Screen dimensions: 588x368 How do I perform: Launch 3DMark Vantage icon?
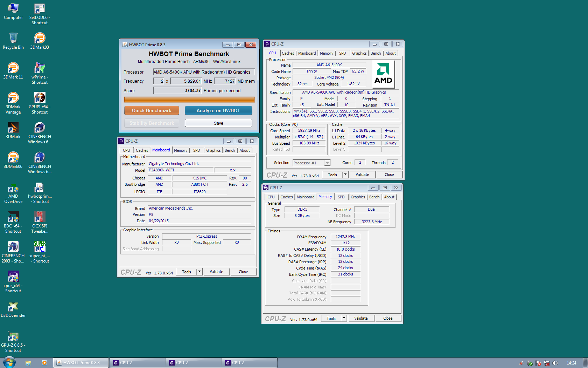[13, 103]
